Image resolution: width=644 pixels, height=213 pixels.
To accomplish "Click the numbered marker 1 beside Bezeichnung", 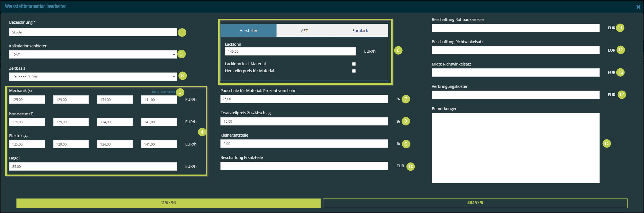I will point(182,32).
